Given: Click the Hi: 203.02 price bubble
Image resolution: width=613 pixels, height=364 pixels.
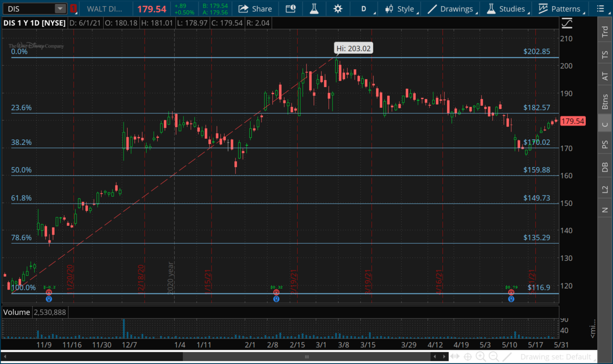Looking at the screenshot, I should [x=353, y=49].
